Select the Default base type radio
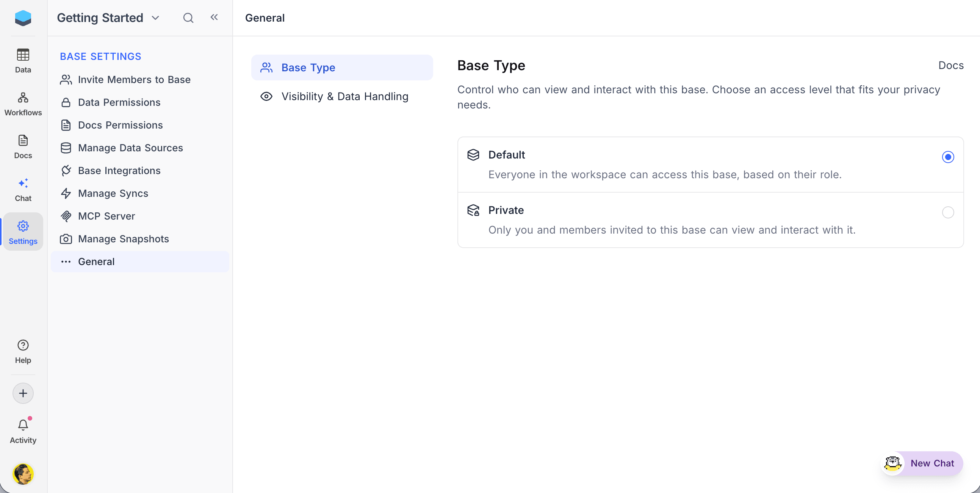Screen dimensions: 980x493 948,157
